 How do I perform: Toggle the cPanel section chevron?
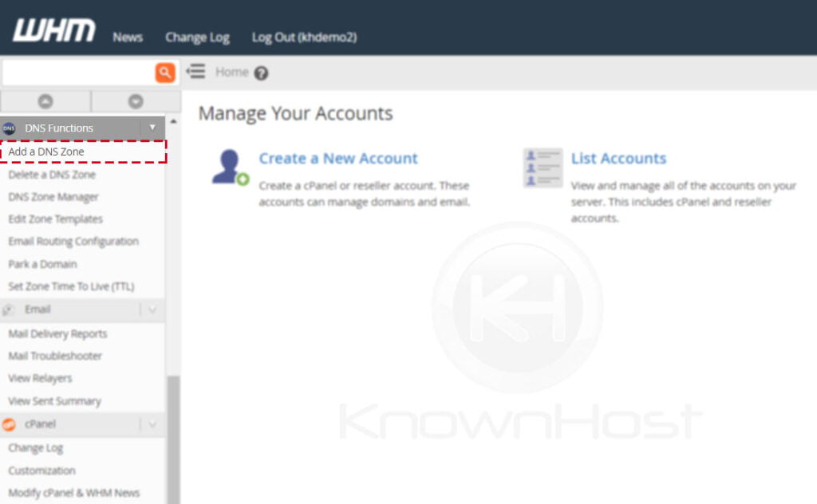(x=152, y=424)
